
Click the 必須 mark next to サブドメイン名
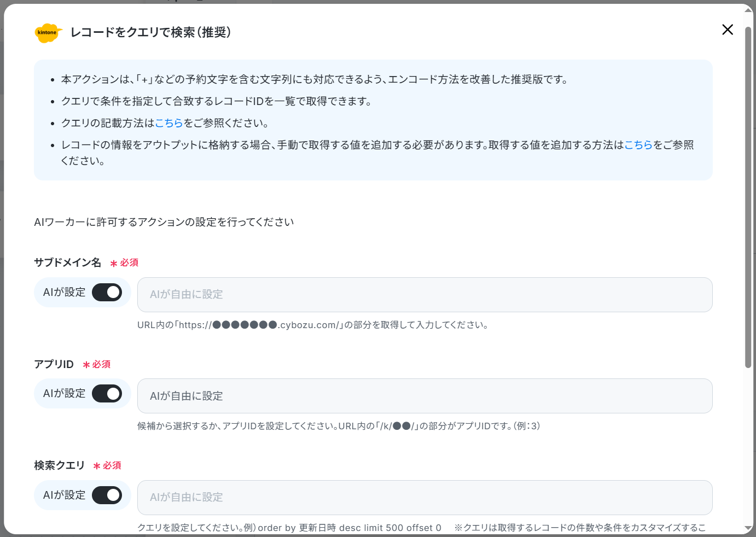(x=124, y=263)
